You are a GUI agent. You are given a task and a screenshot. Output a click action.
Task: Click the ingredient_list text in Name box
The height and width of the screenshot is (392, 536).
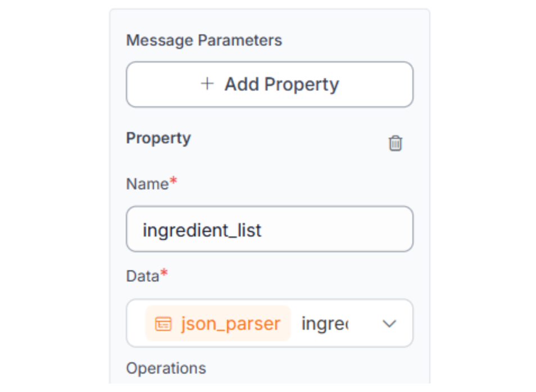202,230
